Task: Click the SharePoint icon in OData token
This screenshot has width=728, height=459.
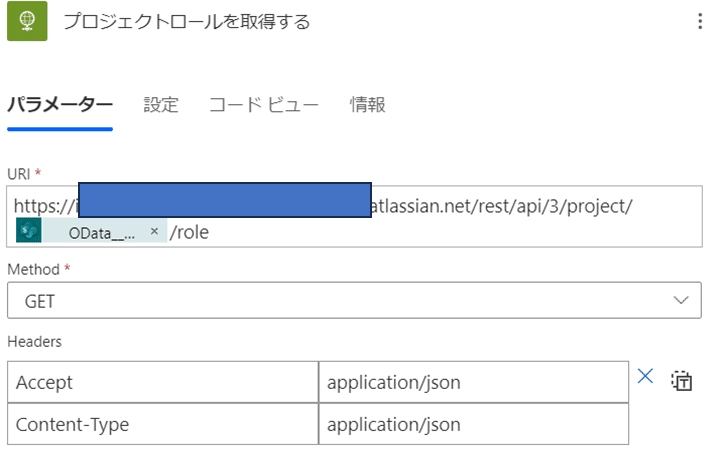Action: (x=29, y=232)
